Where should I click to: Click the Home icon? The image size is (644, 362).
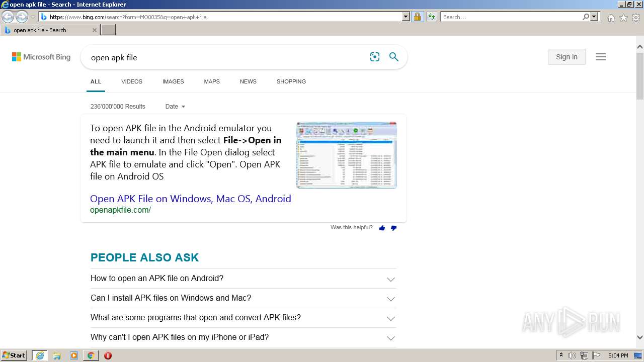(x=611, y=18)
